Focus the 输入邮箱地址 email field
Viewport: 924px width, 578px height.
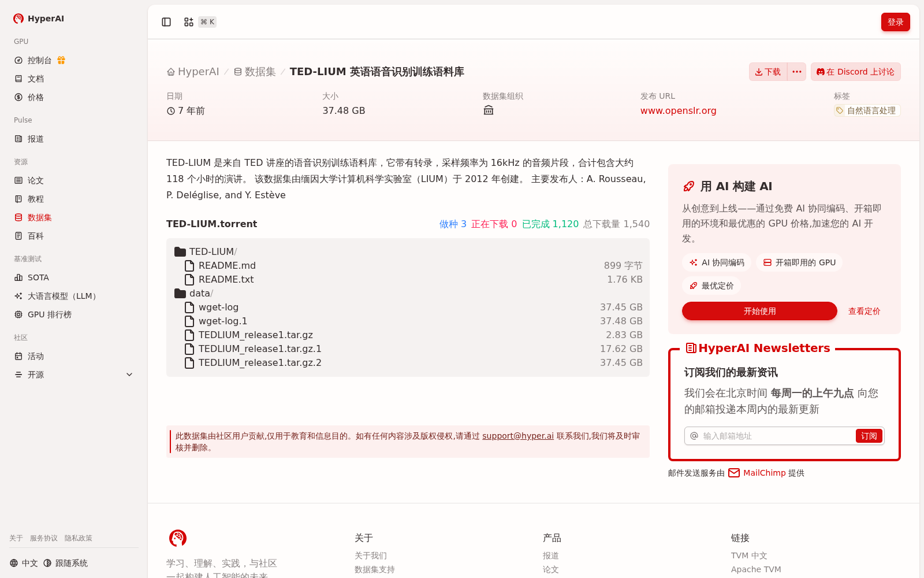click(x=777, y=436)
